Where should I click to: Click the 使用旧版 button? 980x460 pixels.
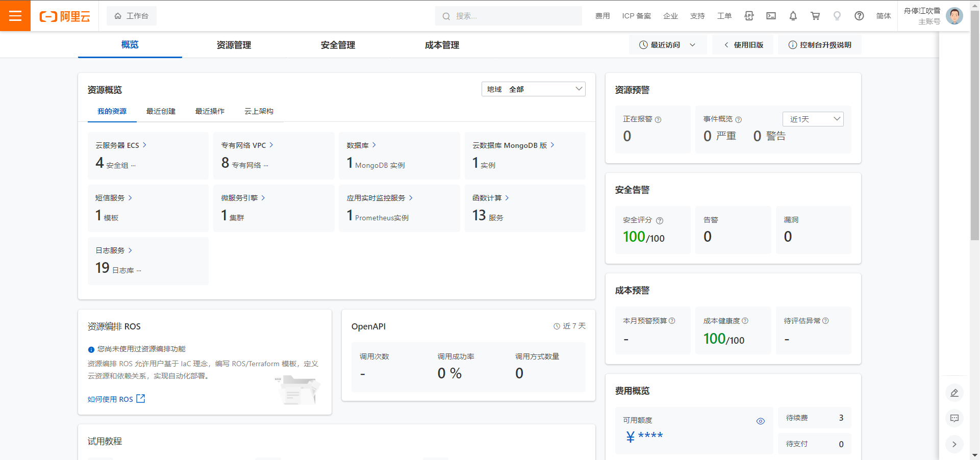pos(743,45)
